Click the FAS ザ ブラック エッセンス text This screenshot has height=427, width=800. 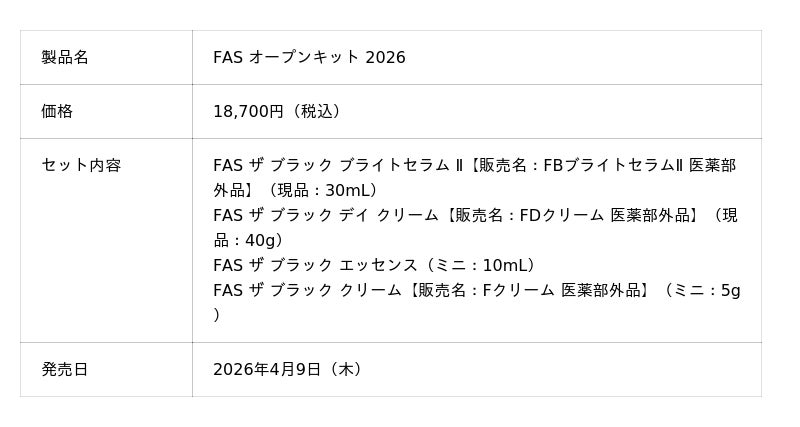point(314,265)
